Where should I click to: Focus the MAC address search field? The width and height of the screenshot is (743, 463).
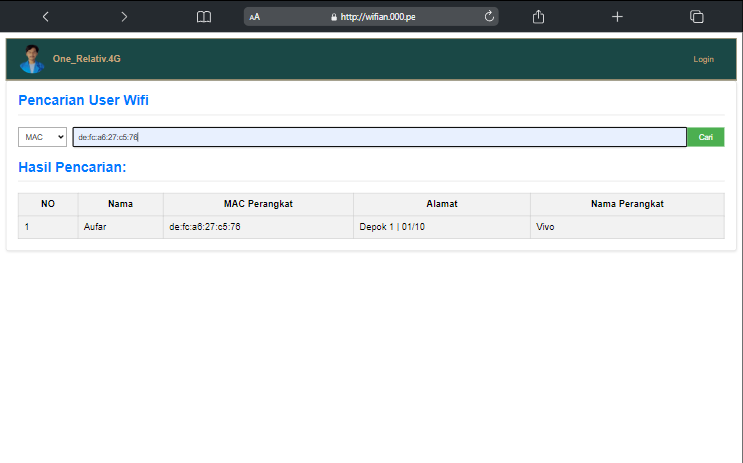pos(379,137)
